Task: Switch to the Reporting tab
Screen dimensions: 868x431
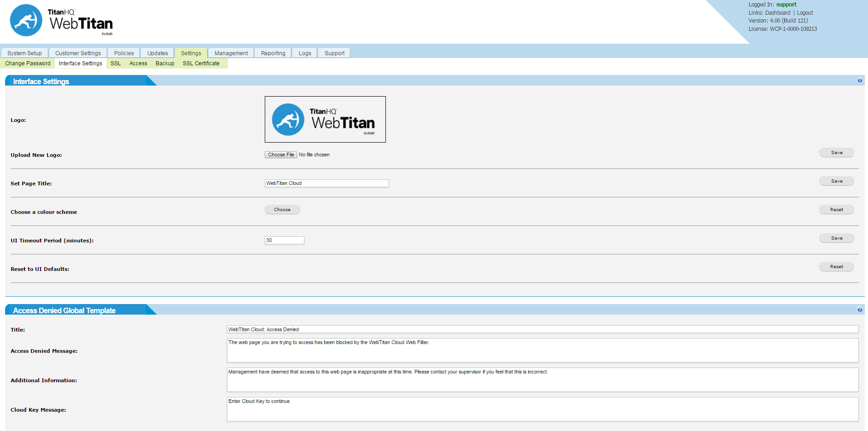Action: [273, 53]
